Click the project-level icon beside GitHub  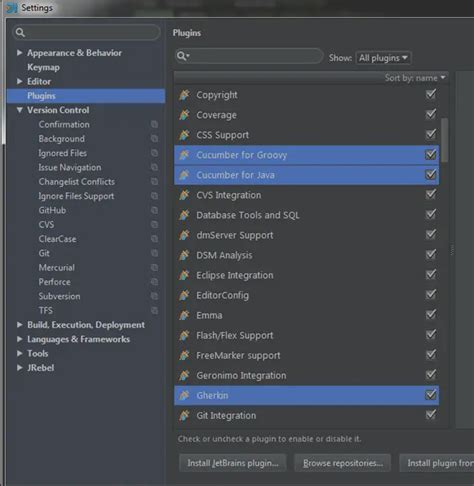coord(154,210)
